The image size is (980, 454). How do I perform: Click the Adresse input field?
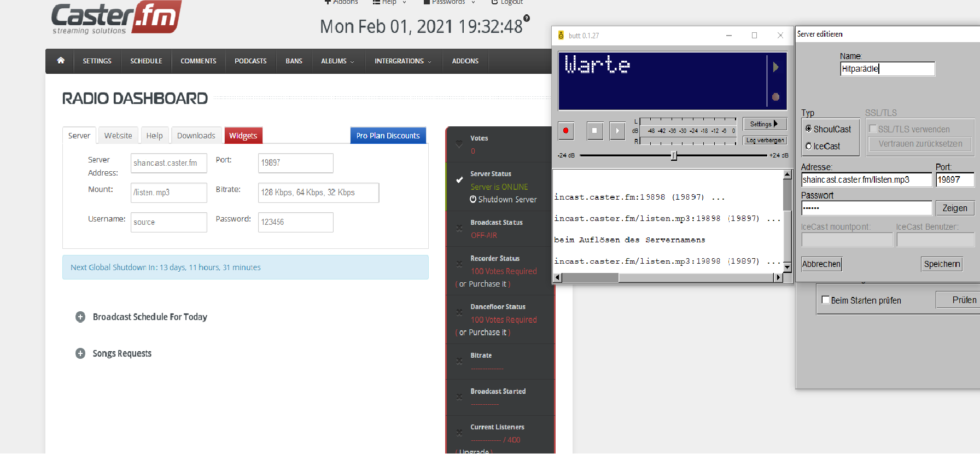[866, 179]
